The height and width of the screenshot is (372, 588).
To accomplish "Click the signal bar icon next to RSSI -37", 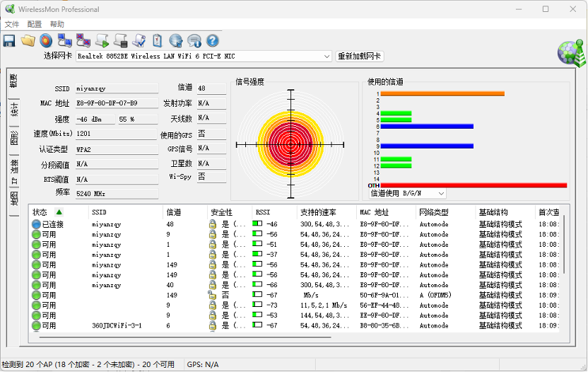I will pyautogui.click(x=257, y=254).
